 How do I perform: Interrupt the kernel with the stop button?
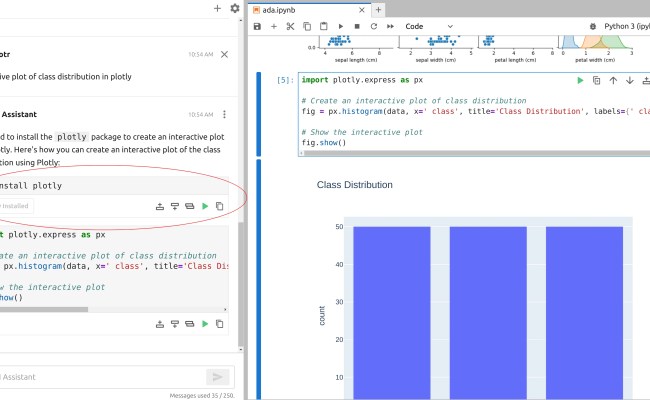coord(357,27)
